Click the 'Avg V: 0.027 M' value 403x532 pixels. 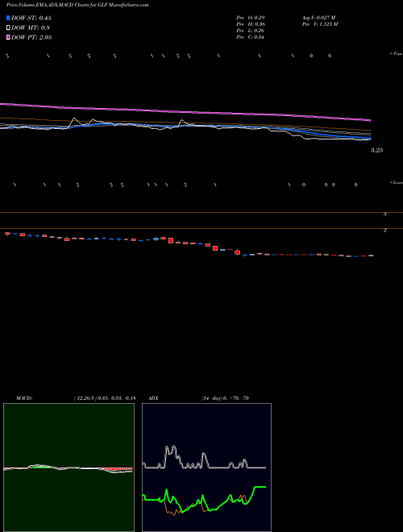318,18
